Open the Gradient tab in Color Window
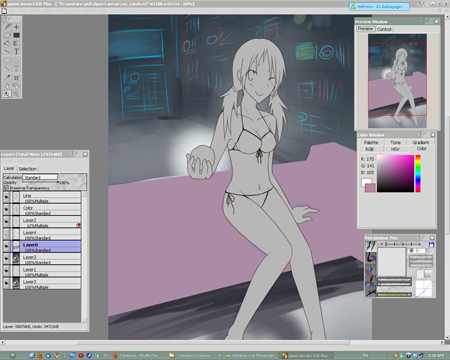Image resolution: width=450 pixels, height=360 pixels. click(x=421, y=142)
